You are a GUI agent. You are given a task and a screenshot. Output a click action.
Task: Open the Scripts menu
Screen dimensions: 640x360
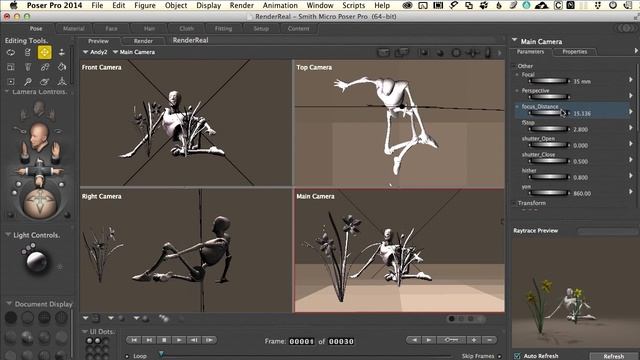tap(353, 5)
